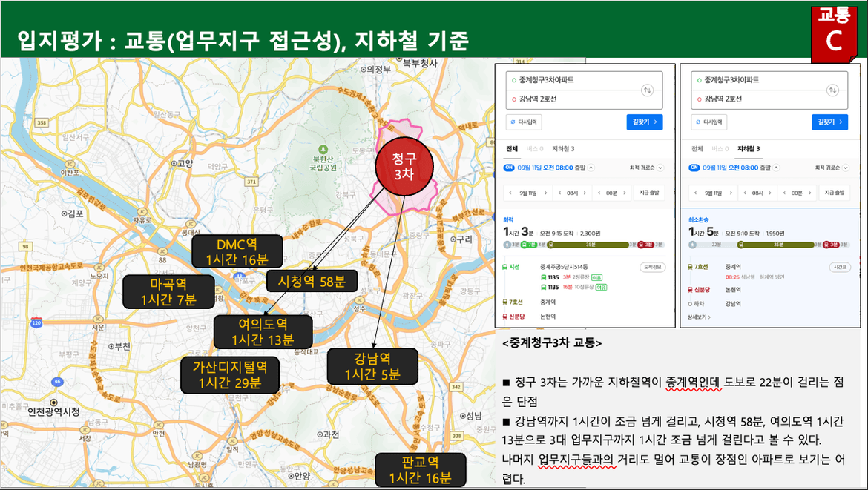Toggle the ON departure-time switch in right panel
Screen dimensions: 868x490
[x=694, y=168]
